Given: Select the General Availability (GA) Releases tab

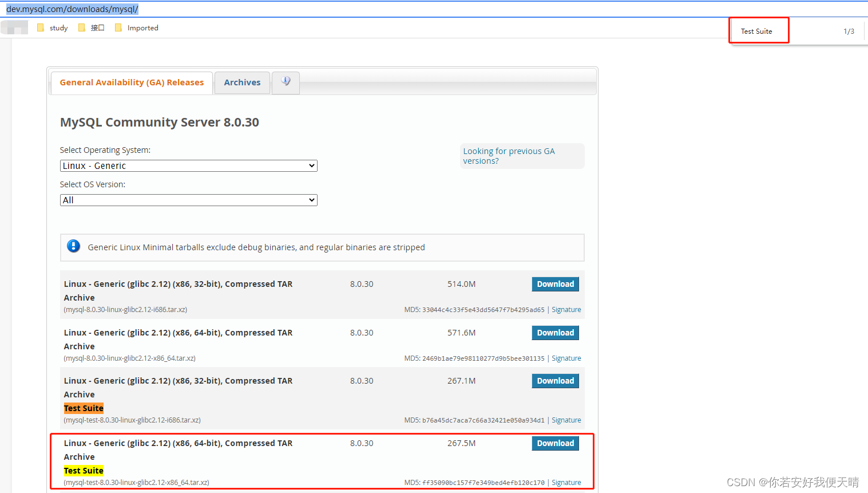Looking at the screenshot, I should [x=131, y=82].
